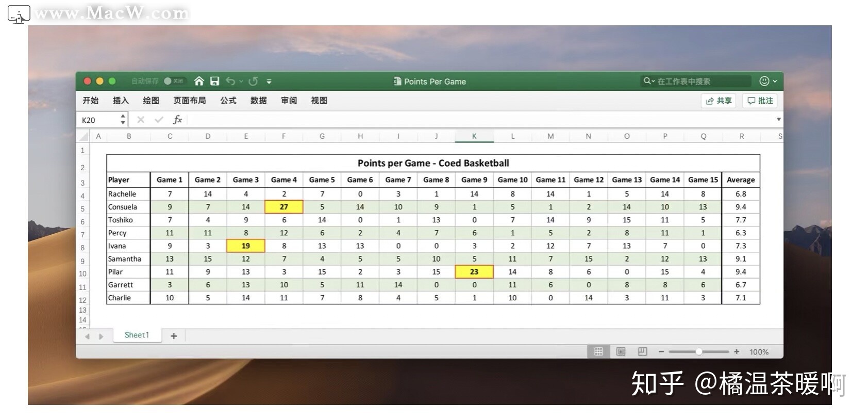Click Charlie's average value 7.1
868x420 pixels.
pos(741,298)
